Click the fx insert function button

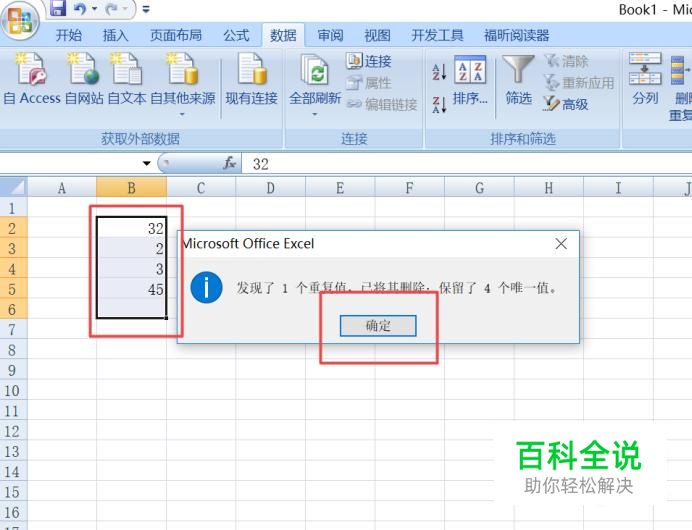coord(229,164)
